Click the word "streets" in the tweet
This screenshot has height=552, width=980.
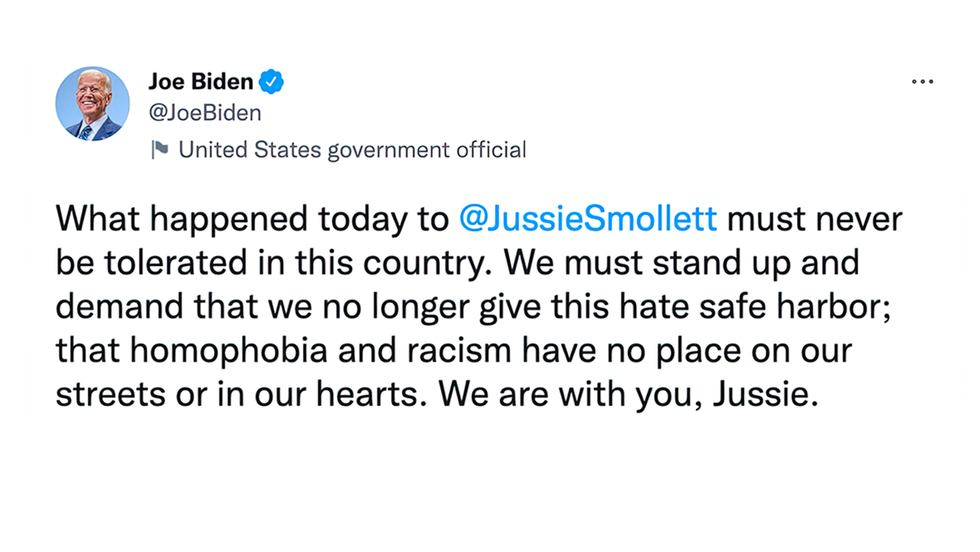click(110, 394)
